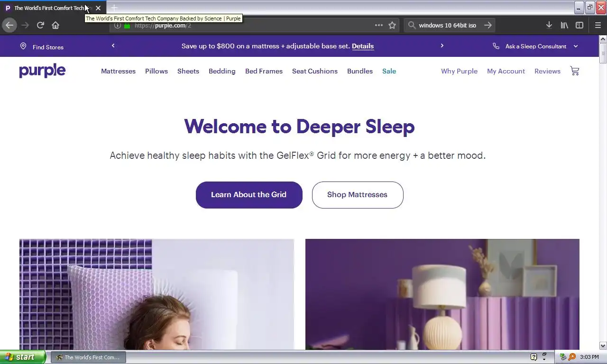Open the Reviews link

[547, 71]
